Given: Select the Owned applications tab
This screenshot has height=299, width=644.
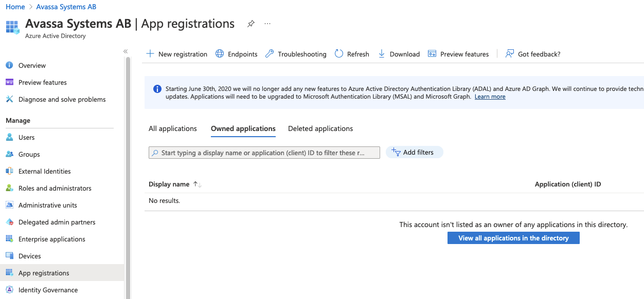Looking at the screenshot, I should click(243, 128).
